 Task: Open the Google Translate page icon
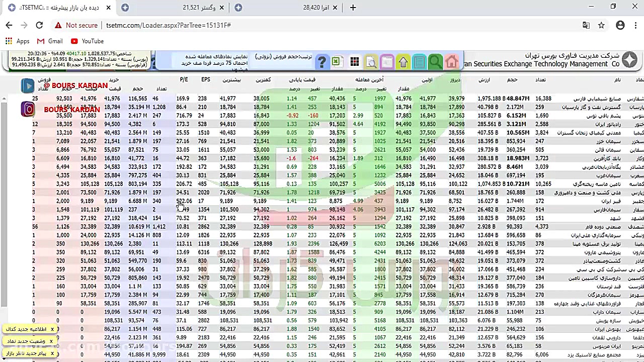coord(586,25)
